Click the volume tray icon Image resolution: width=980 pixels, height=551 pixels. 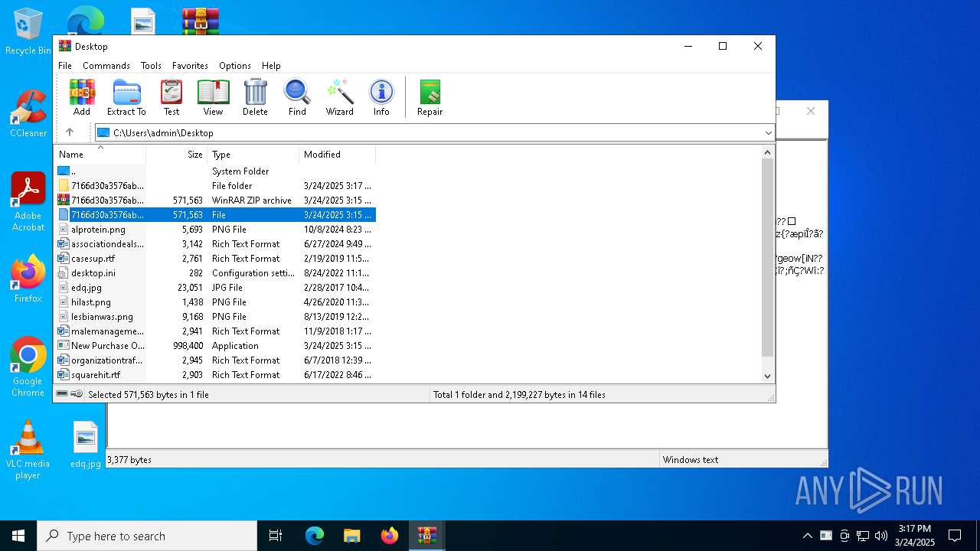(x=881, y=536)
